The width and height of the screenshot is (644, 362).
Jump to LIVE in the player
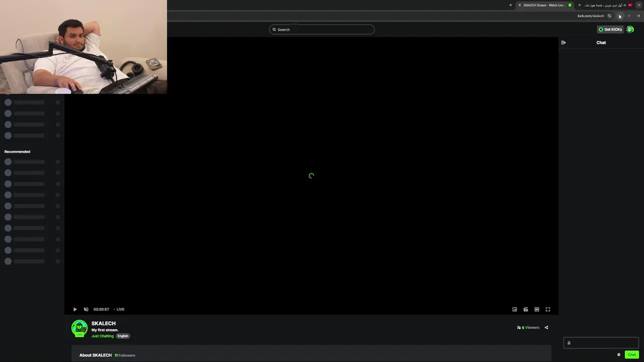119,309
